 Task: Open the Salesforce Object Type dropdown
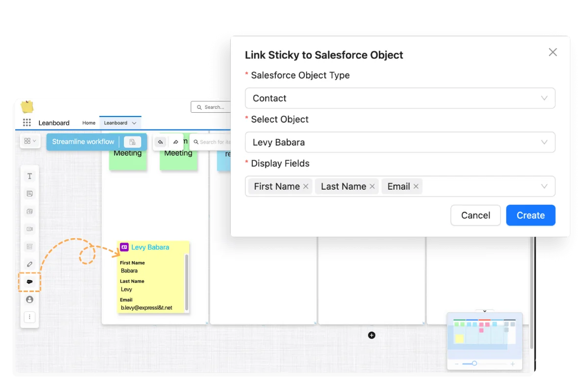coord(400,98)
